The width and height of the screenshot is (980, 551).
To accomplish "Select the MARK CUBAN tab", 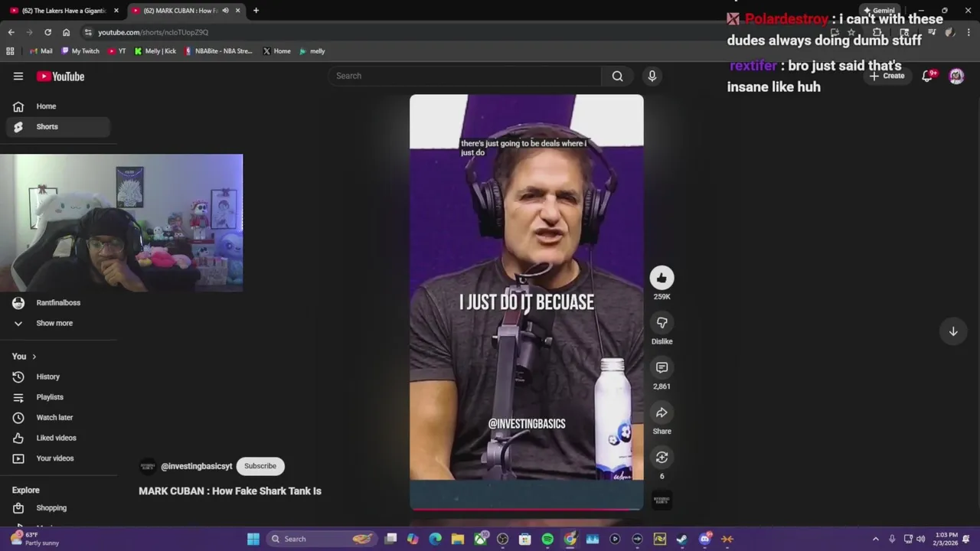I will point(181,11).
